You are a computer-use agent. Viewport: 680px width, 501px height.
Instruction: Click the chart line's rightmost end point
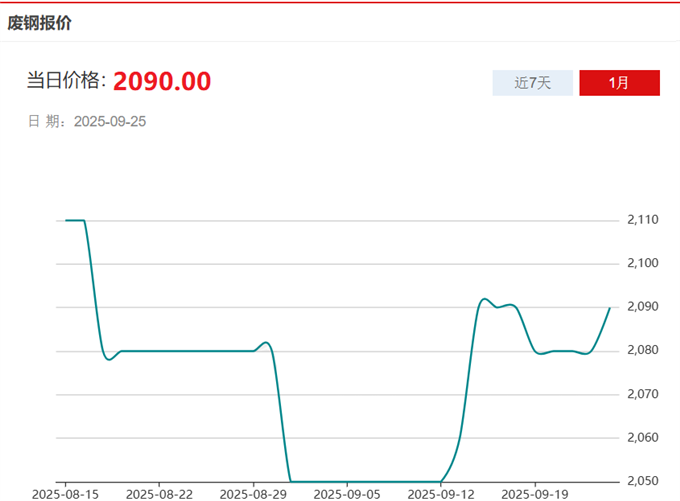point(609,308)
